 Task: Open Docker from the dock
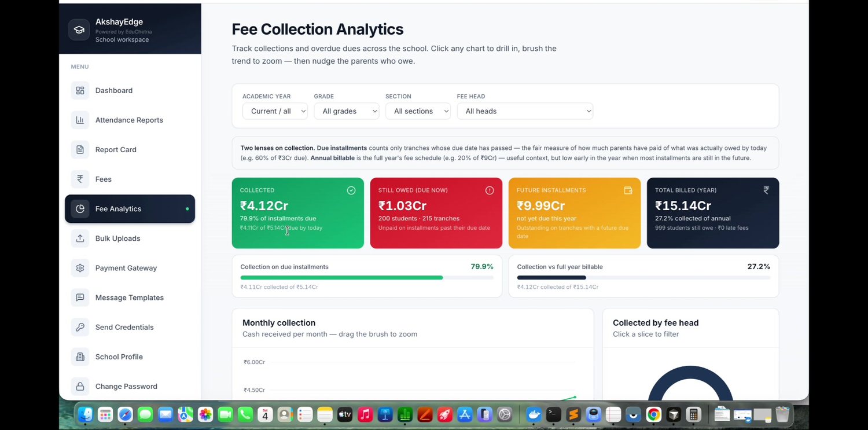click(x=534, y=414)
